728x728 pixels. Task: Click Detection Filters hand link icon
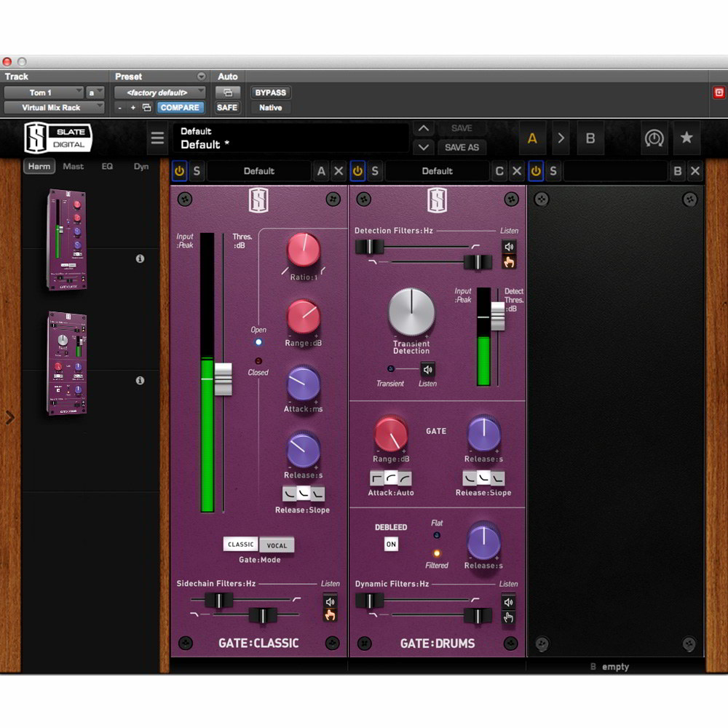click(x=509, y=262)
